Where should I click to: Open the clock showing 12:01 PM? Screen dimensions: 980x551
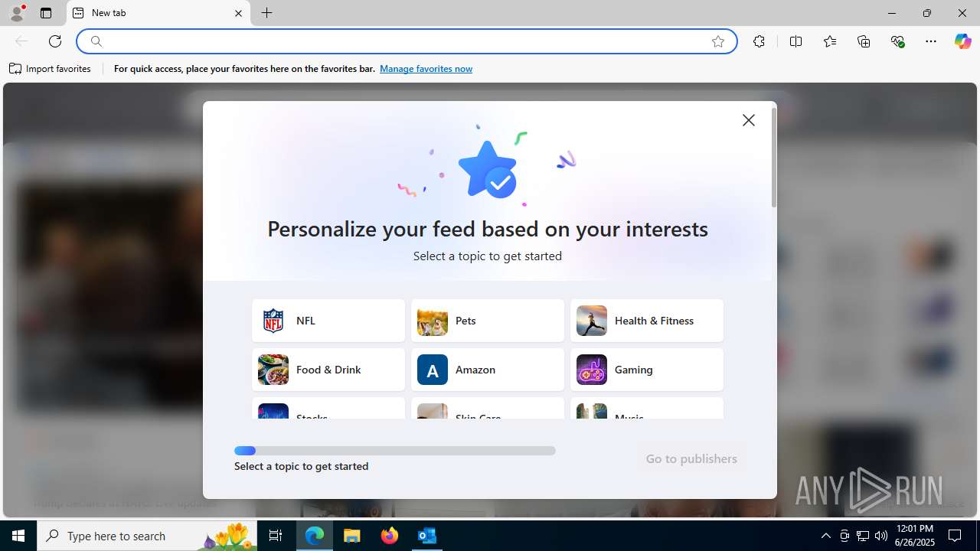pos(914,536)
